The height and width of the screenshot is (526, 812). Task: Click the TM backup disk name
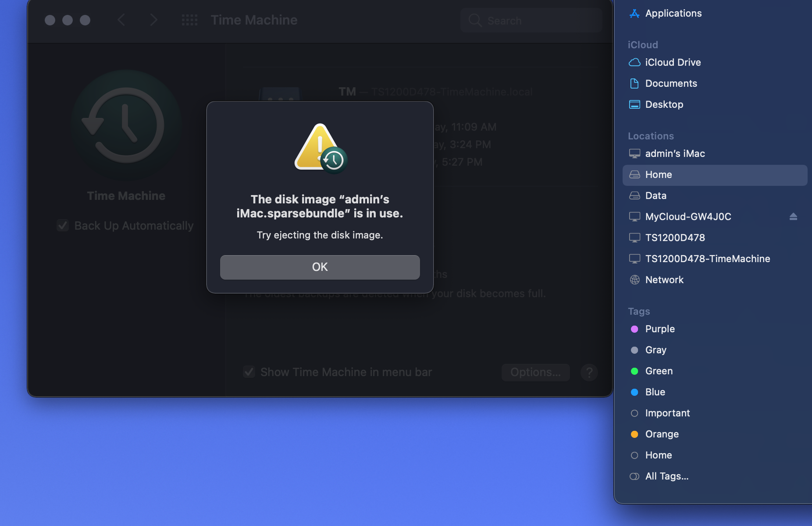pos(347,92)
